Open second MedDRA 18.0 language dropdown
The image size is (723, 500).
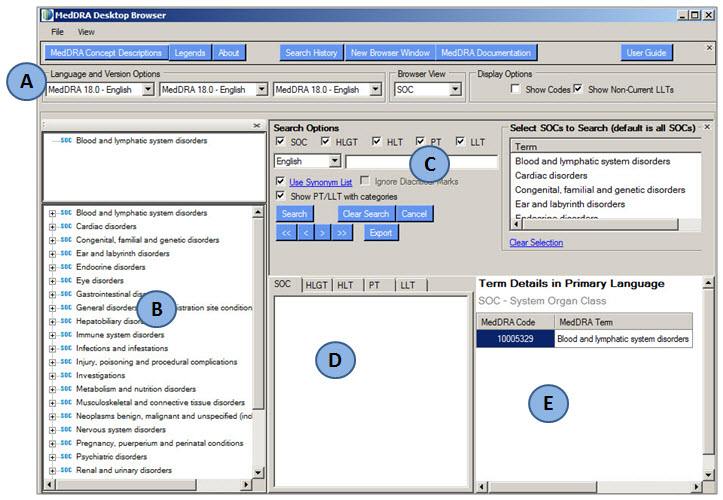coord(262,89)
